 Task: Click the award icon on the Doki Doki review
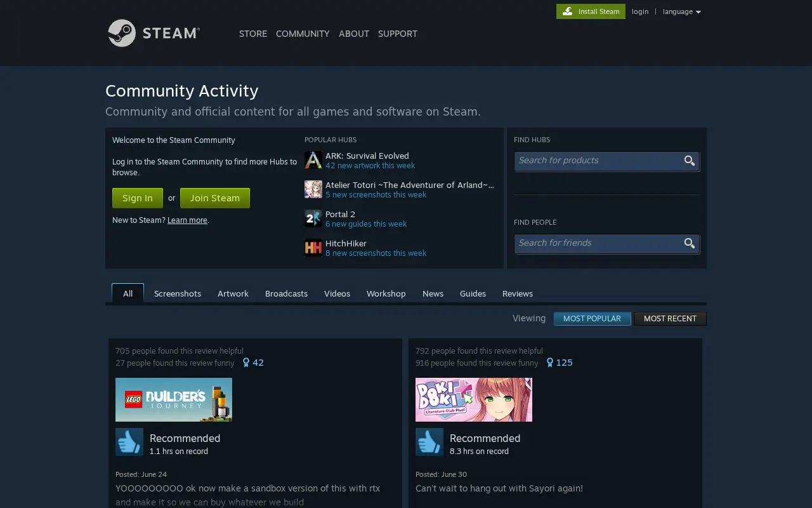pyautogui.click(x=550, y=363)
